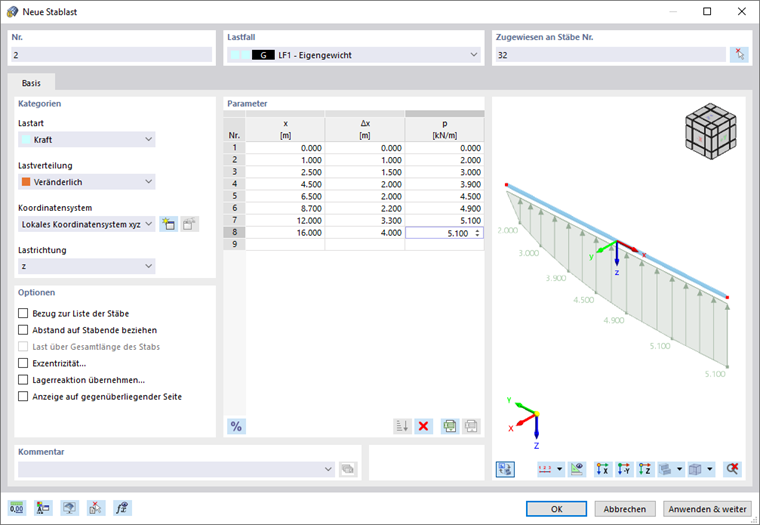The width and height of the screenshot is (760, 525).
Task: View preview in minus Y direction
Action: (624, 469)
